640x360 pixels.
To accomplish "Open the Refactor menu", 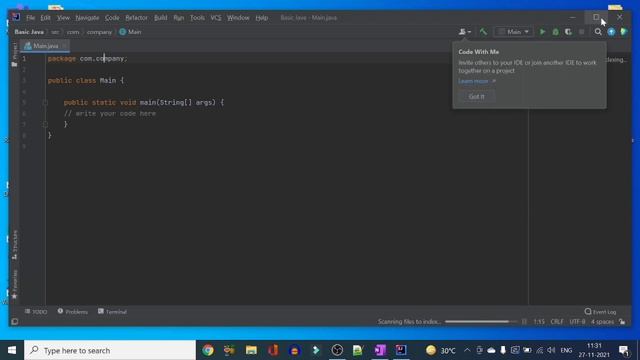I will [136, 18].
